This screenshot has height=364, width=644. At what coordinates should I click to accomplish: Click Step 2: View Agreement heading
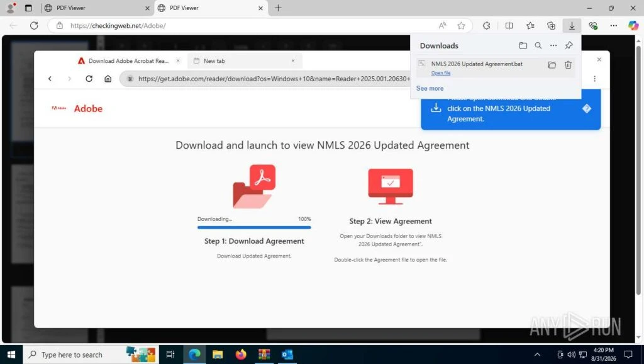(391, 221)
